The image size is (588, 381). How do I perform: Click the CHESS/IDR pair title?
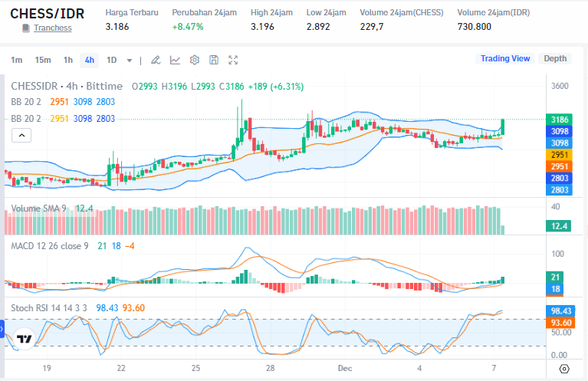(x=48, y=14)
